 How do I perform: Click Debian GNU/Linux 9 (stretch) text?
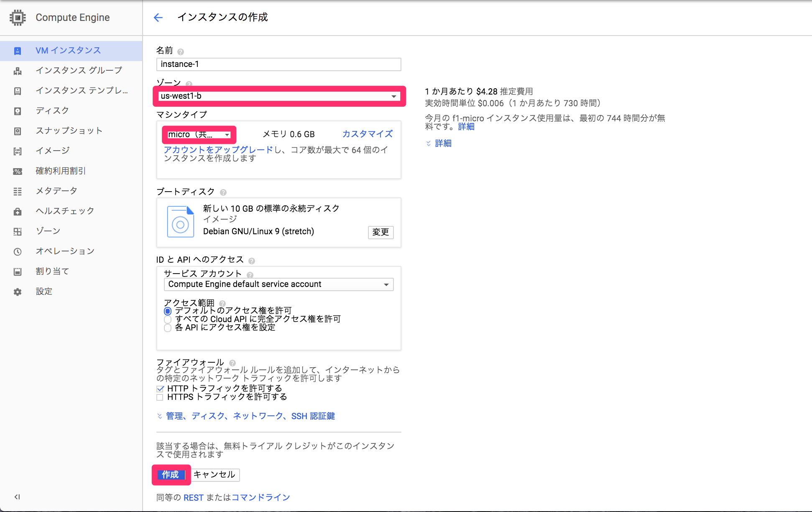click(x=258, y=232)
